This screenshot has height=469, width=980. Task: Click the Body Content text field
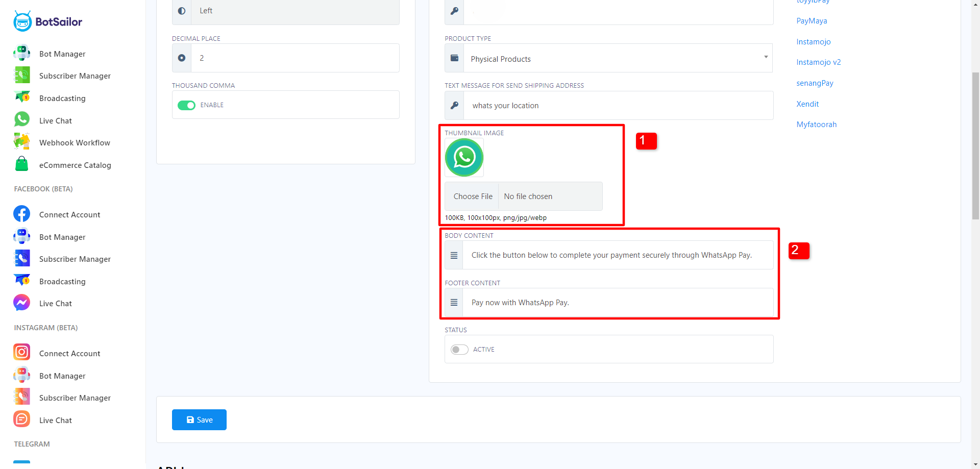point(618,255)
